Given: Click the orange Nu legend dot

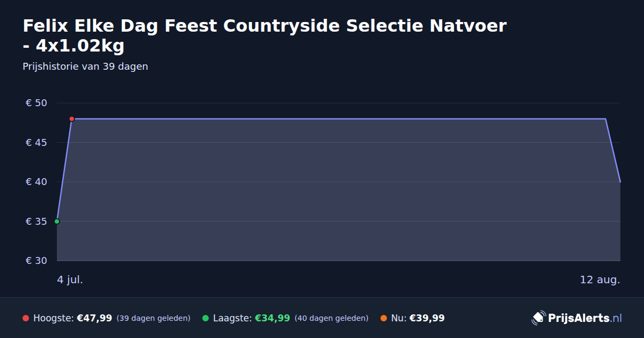Looking at the screenshot, I should tap(384, 318).
